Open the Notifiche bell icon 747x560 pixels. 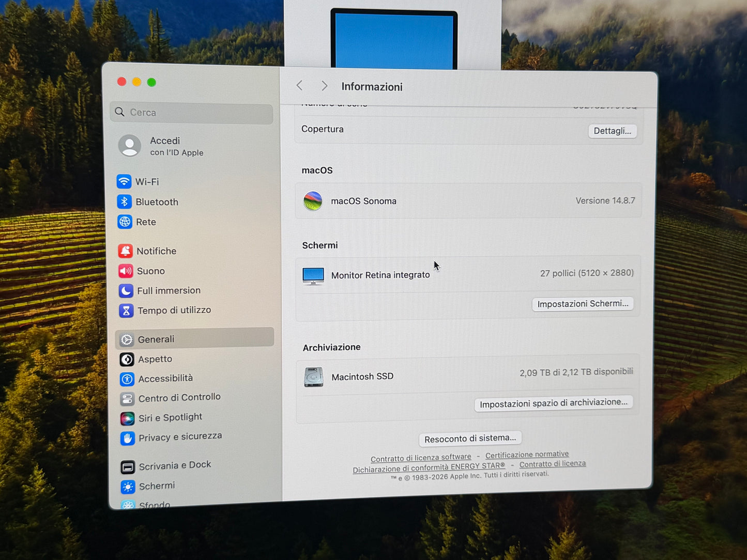point(125,251)
